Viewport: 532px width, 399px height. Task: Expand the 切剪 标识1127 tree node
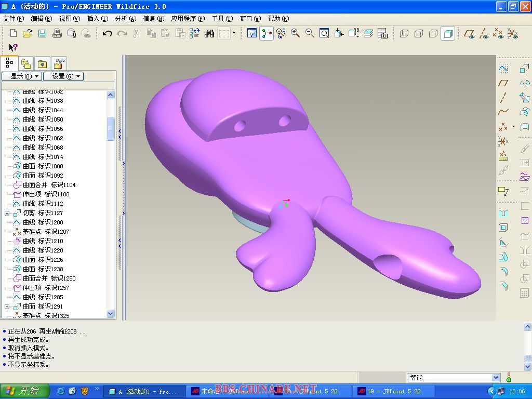[x=7, y=213]
